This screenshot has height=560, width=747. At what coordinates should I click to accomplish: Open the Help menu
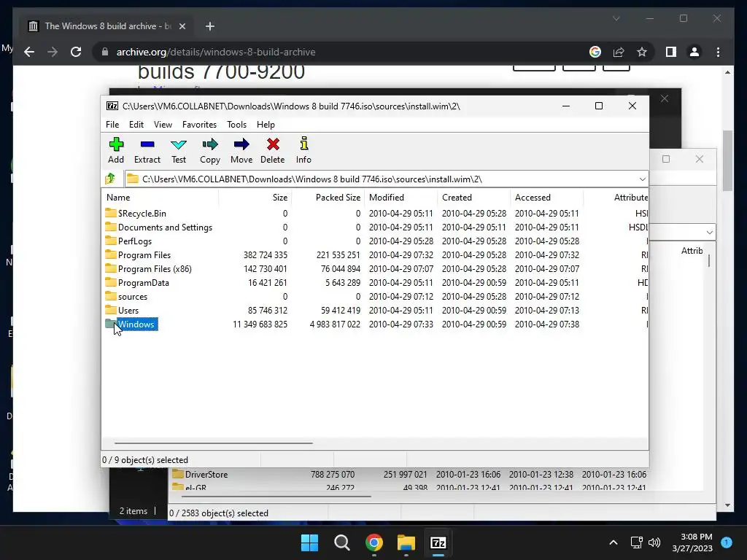(x=266, y=124)
